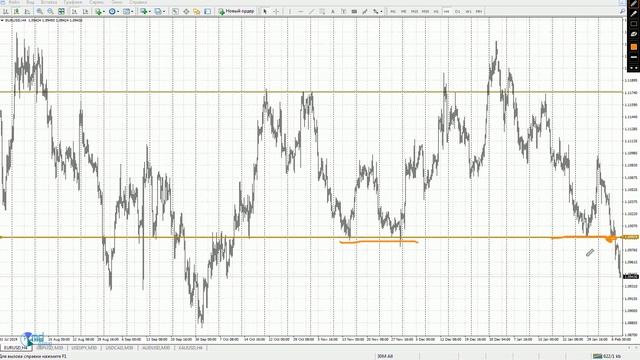Switch to the AUDUSD,M30 chart tab
This screenshot has width=640, height=360.
[x=156, y=348]
